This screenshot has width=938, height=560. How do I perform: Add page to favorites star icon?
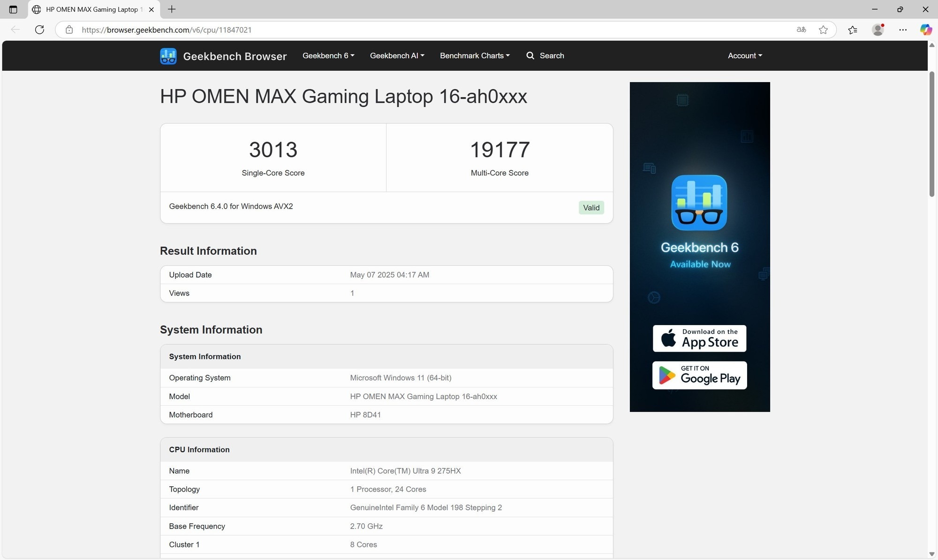(x=823, y=30)
